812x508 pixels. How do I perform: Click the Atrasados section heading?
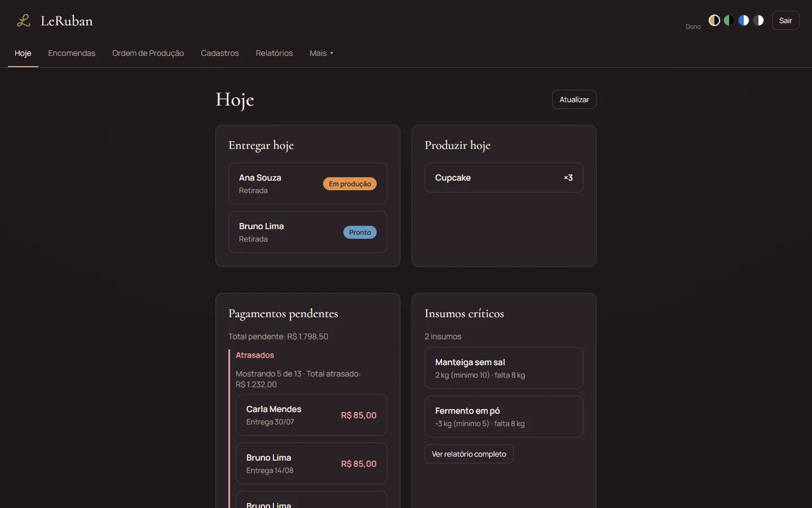(x=255, y=355)
